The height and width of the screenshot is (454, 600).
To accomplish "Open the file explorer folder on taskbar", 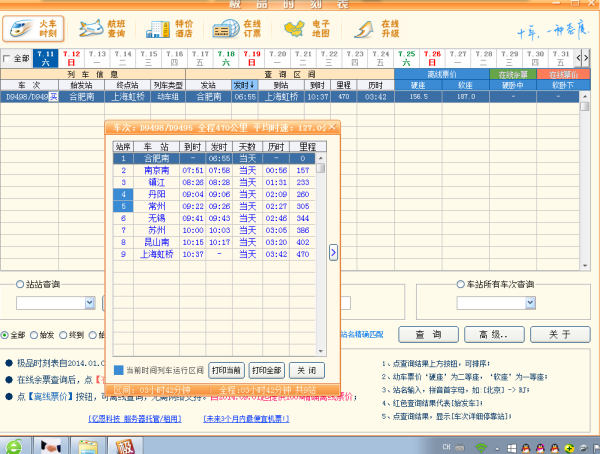I will pos(88,446).
